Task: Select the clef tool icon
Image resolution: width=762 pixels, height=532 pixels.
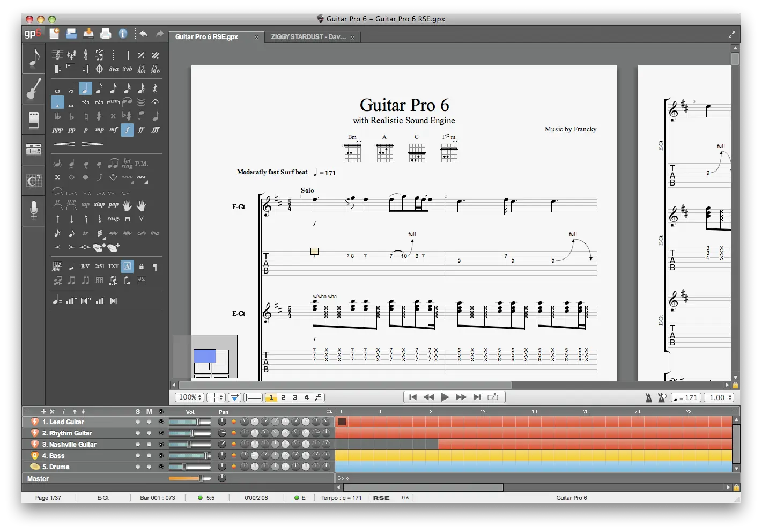Action: 57,55
